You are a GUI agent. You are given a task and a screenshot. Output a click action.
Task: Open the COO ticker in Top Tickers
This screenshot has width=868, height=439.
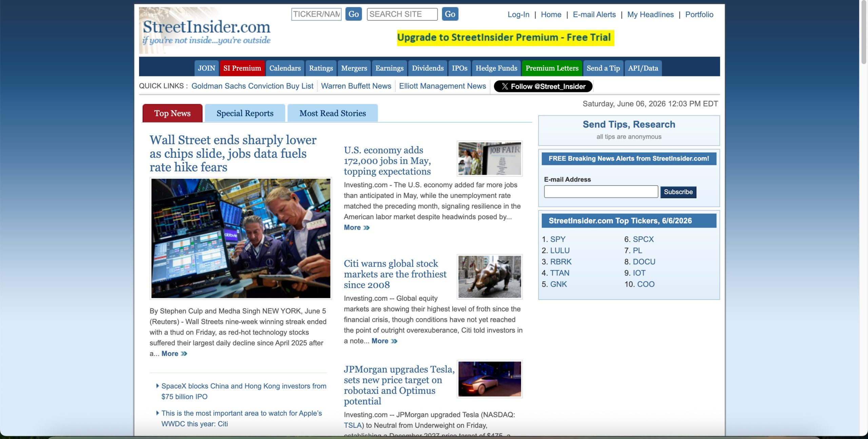646,284
